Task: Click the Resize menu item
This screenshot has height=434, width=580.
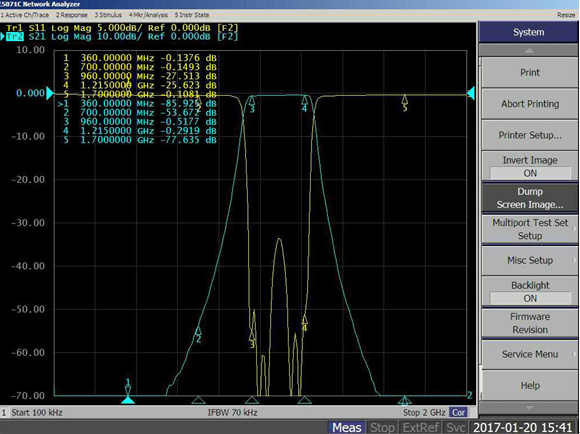Action: pyautogui.click(x=566, y=15)
